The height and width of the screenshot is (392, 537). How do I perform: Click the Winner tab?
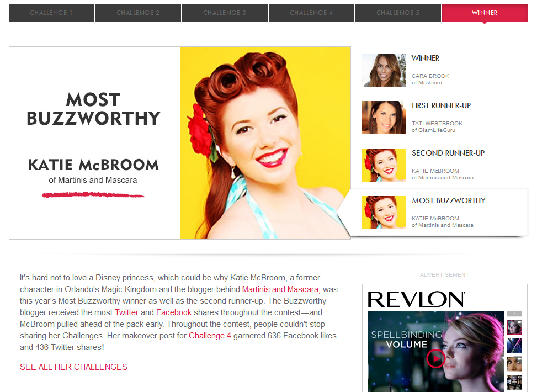coord(484,13)
